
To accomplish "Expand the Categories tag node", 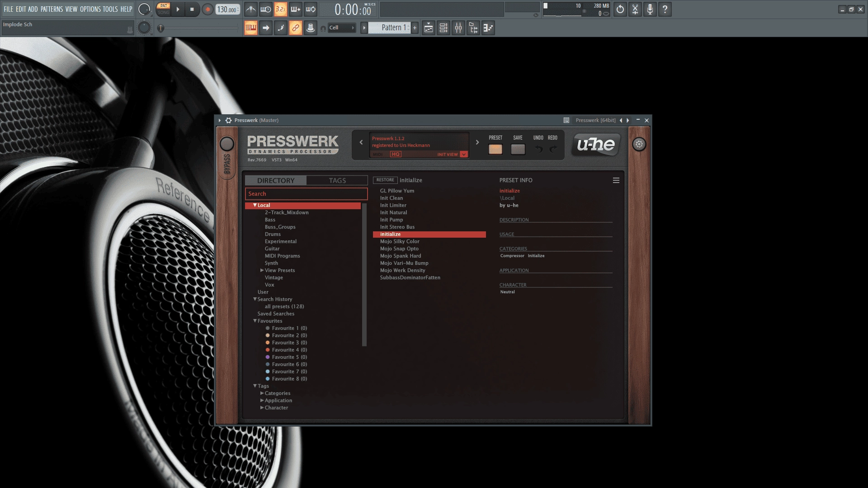I will click(262, 393).
